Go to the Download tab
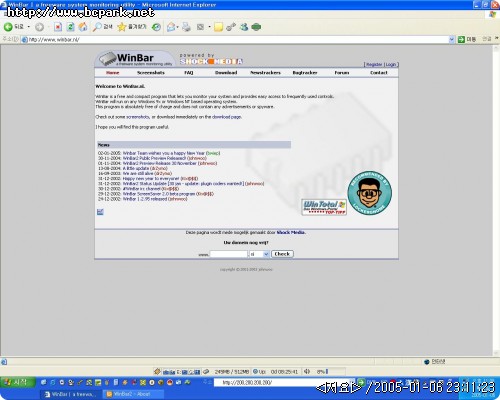Image resolution: width=500 pixels, height=400 pixels. pyautogui.click(x=226, y=73)
